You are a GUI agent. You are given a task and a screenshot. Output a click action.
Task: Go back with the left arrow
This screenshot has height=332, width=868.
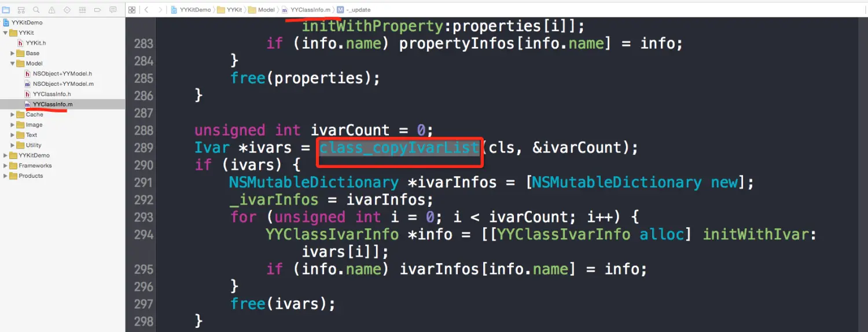coord(146,10)
